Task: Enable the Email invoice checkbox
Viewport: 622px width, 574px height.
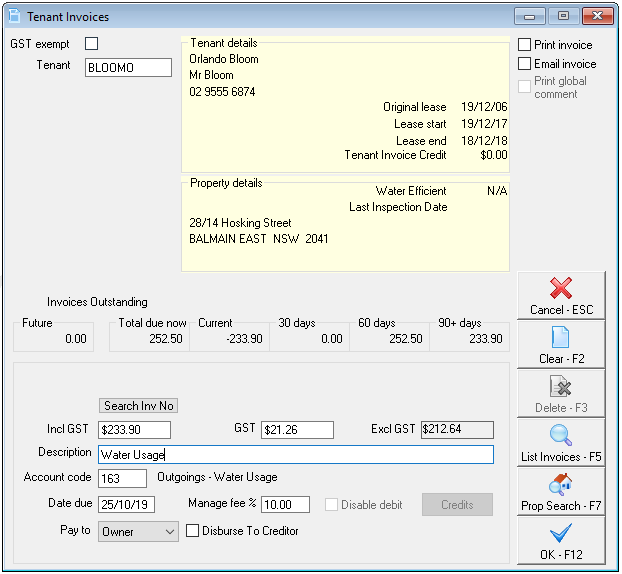Action: [x=524, y=63]
